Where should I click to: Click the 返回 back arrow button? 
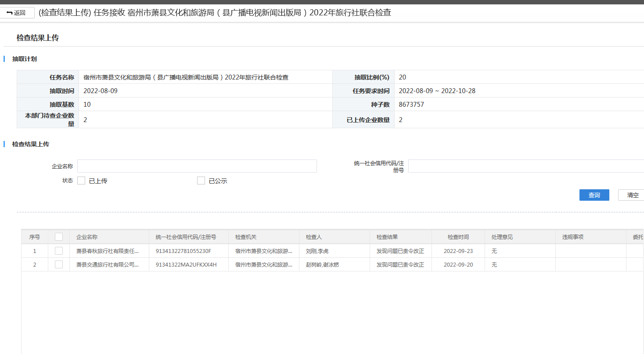pyautogui.click(x=17, y=13)
